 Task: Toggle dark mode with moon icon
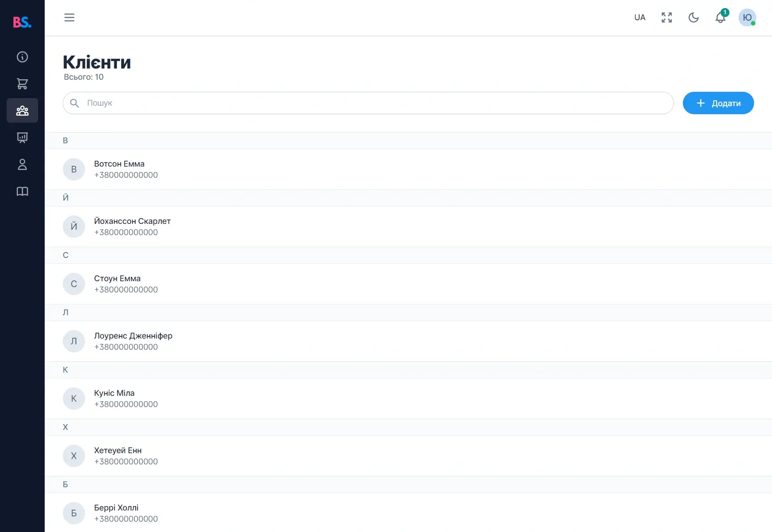point(694,17)
